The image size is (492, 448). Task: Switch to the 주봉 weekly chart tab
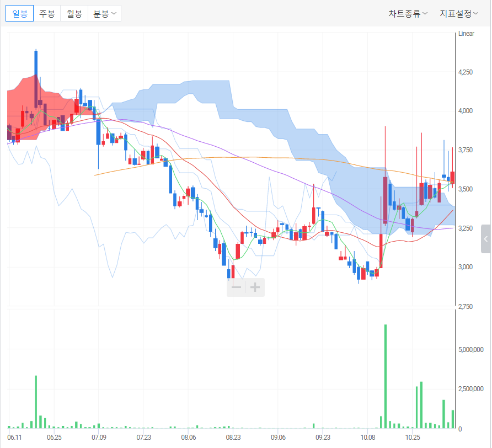47,13
